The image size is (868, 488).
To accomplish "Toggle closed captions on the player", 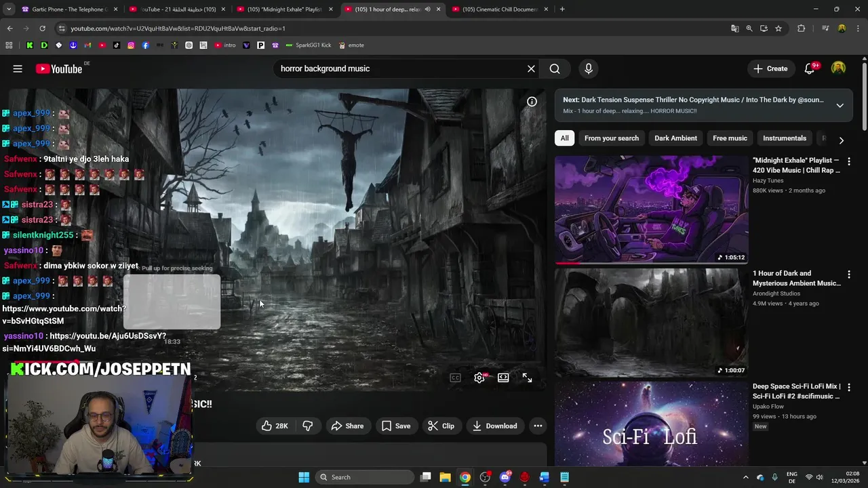I will 455,378.
